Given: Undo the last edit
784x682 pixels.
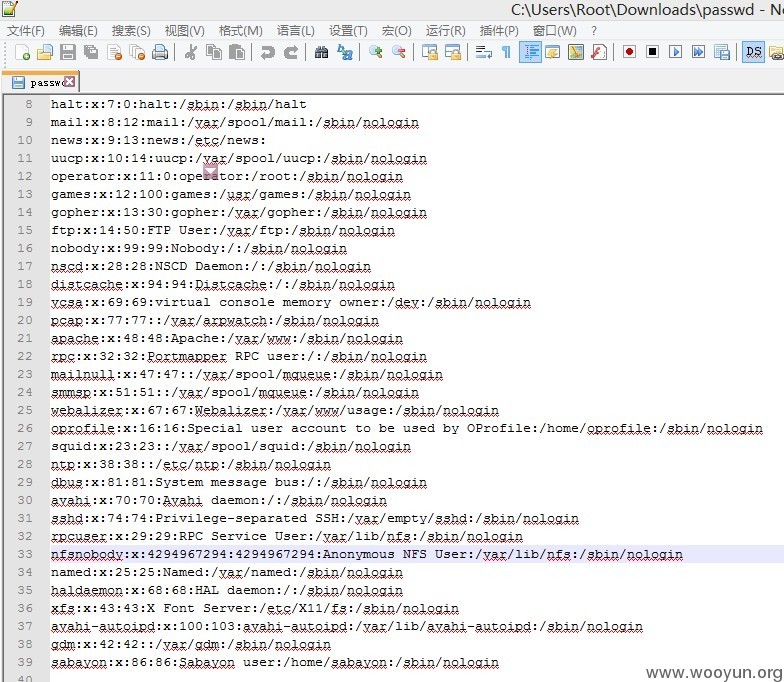Looking at the screenshot, I should pyautogui.click(x=268, y=52).
